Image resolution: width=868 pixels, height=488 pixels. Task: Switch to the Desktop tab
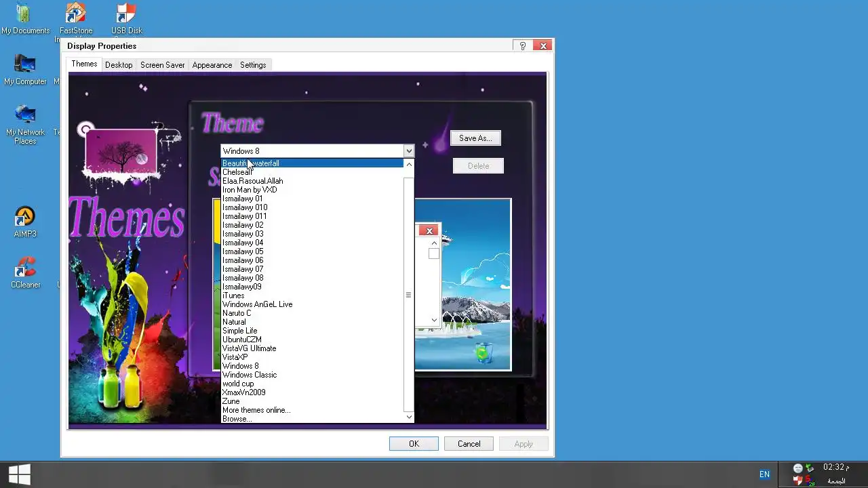[x=119, y=65]
